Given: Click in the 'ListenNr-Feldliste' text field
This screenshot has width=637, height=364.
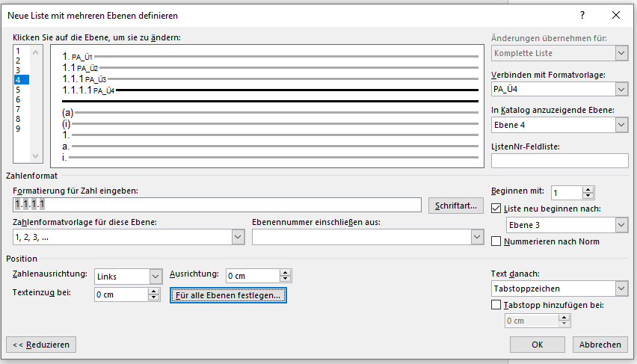Looking at the screenshot, I should pos(559,160).
